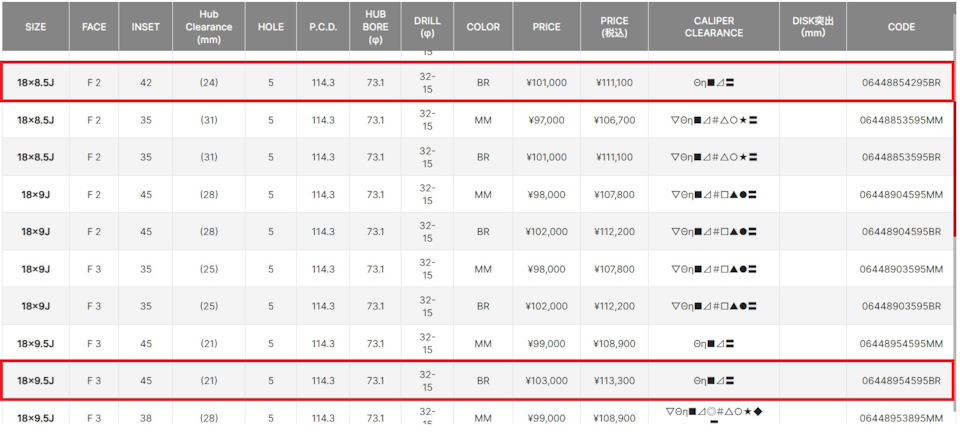Click the DISK突出 (mm) column header
Viewport: 960px width, 435px height.
[x=813, y=27]
